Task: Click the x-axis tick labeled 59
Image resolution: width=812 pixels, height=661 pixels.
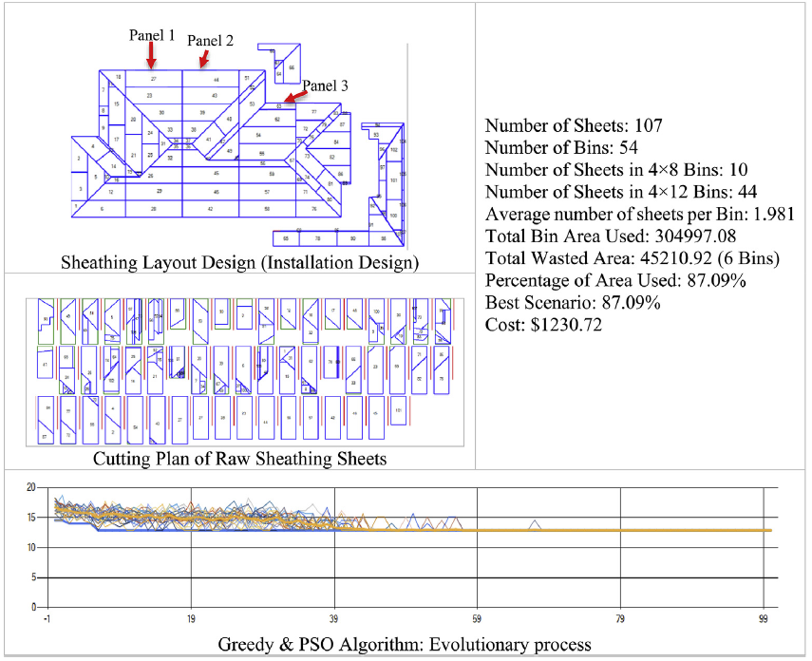Action: (x=478, y=616)
